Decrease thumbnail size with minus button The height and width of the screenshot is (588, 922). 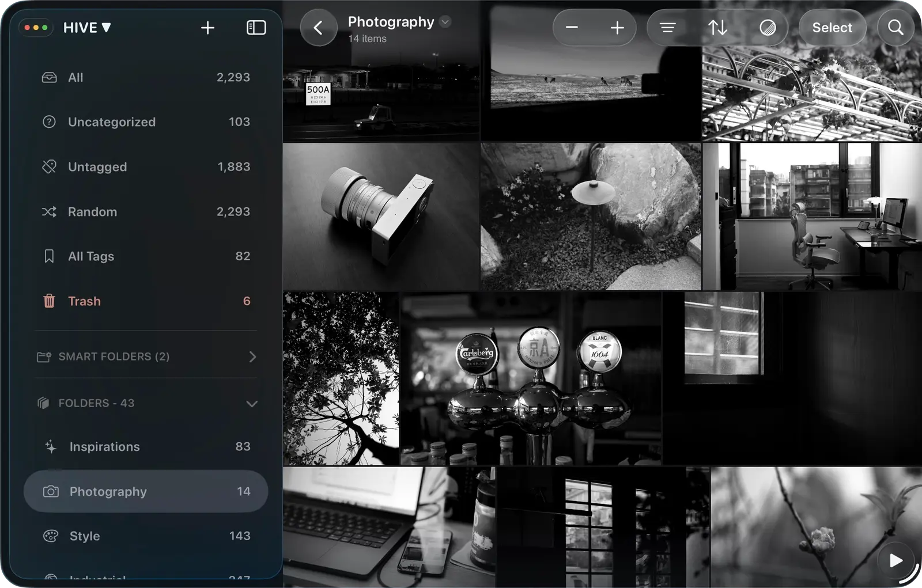click(572, 28)
